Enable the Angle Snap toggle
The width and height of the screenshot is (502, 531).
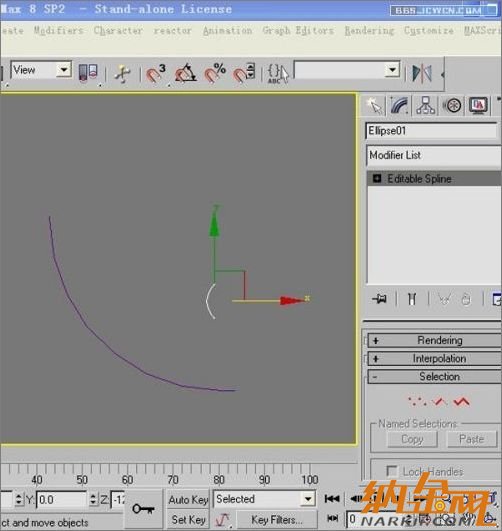coord(185,72)
